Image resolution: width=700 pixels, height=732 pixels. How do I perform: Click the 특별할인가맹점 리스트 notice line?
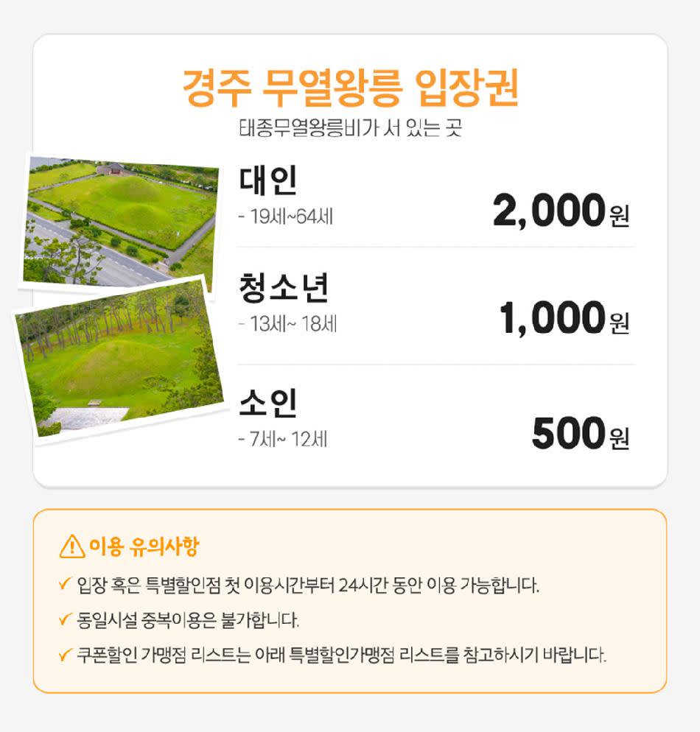(342, 654)
